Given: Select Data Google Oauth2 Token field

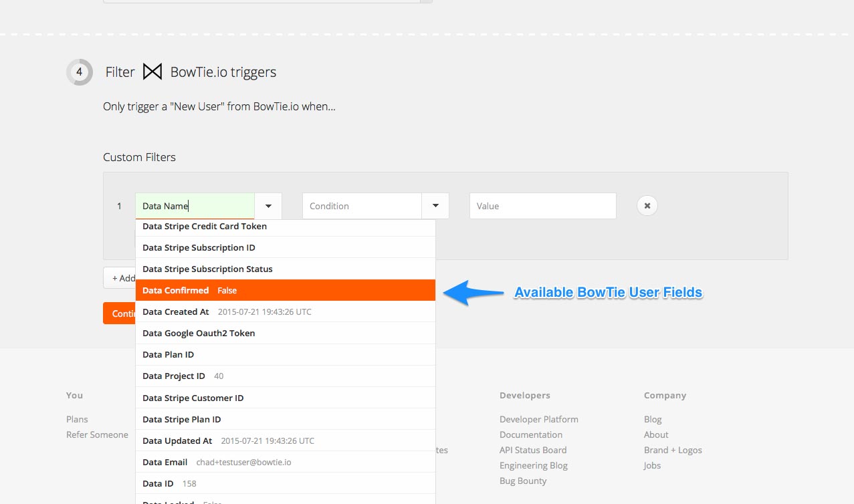Looking at the screenshot, I should [286, 333].
